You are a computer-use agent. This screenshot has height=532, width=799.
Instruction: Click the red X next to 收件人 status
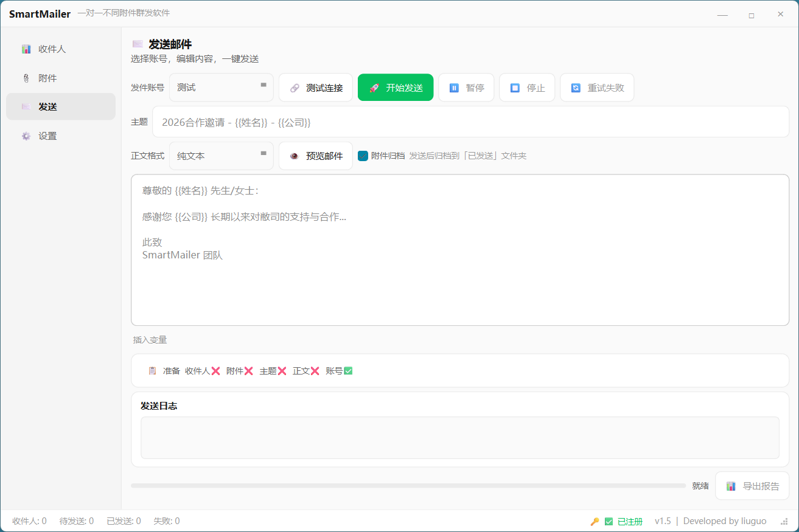click(x=215, y=371)
